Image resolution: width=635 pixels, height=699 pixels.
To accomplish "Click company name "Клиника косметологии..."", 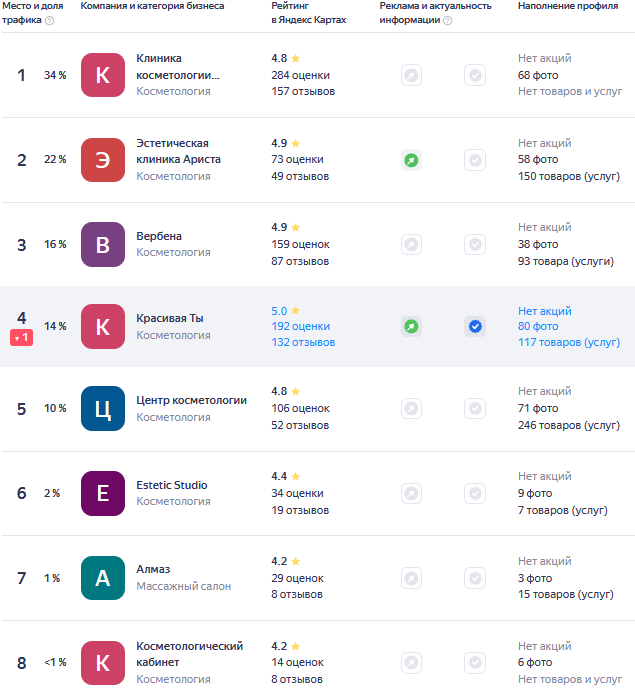I will pyautogui.click(x=178, y=66).
